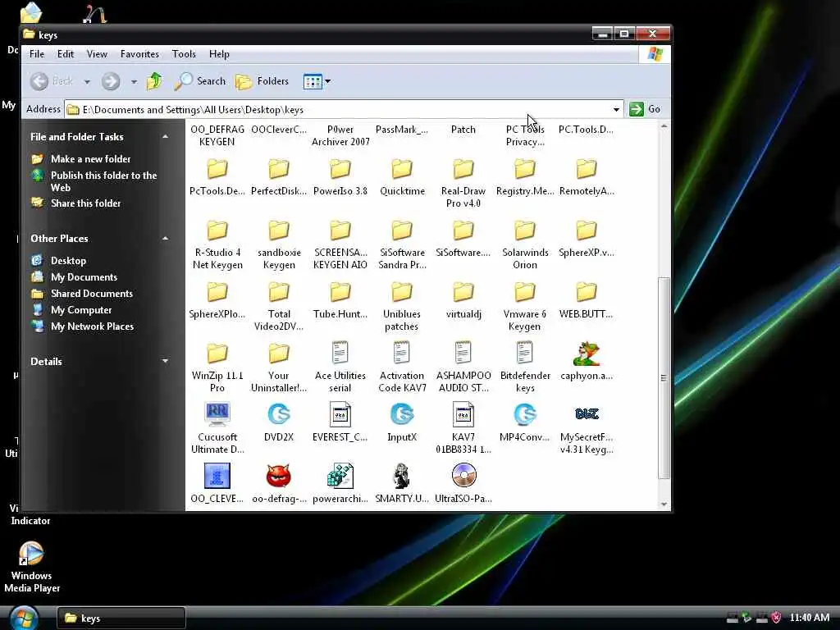Click Share this folder link
840x630 pixels.
pos(85,203)
